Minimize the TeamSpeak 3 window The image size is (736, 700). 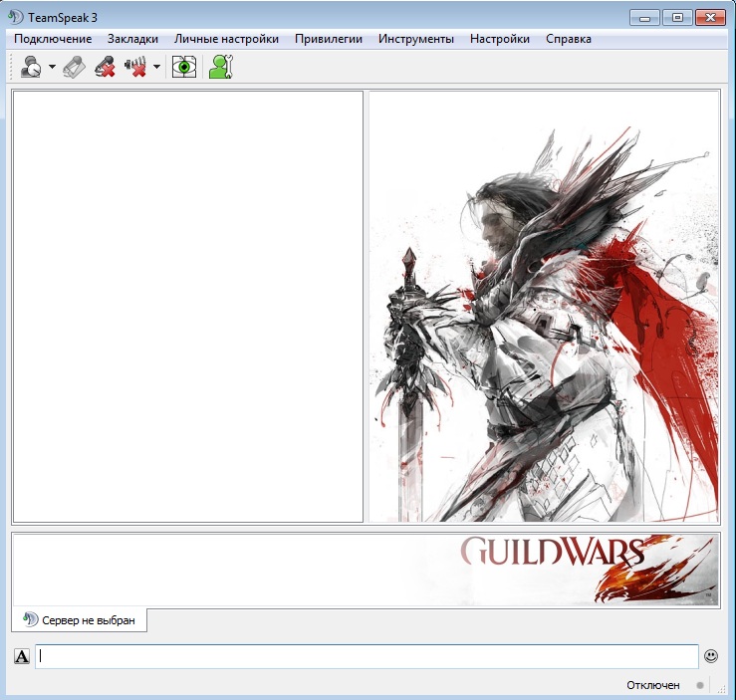point(645,18)
